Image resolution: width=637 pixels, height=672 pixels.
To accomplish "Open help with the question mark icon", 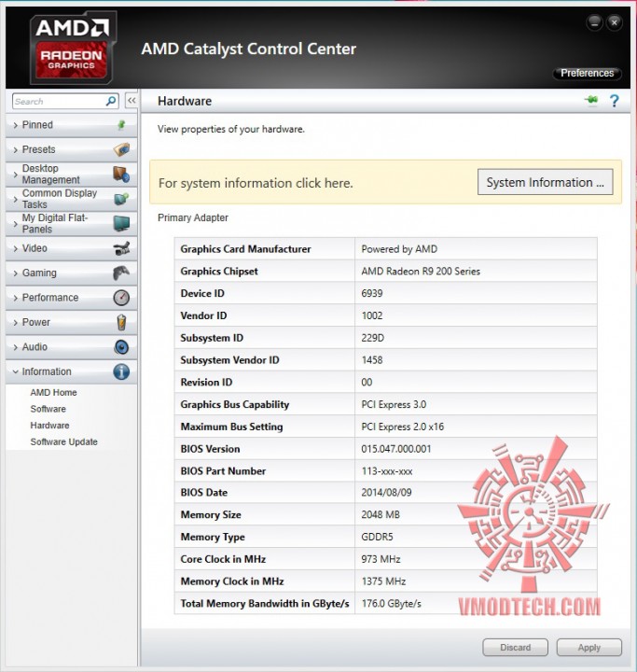I will [x=614, y=101].
